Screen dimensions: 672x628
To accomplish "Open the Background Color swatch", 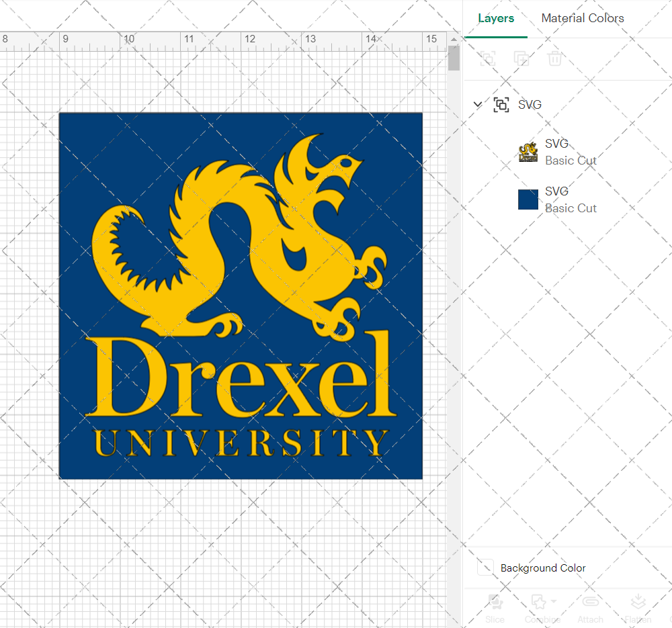I will [x=486, y=568].
